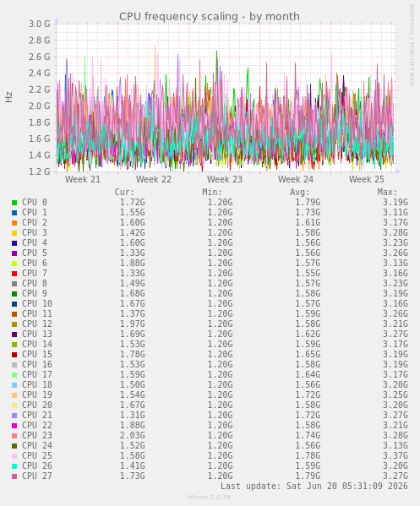The height and width of the screenshot is (506, 420).
Task: Click CPU 3's max value 3.28G
Action: click(395, 233)
